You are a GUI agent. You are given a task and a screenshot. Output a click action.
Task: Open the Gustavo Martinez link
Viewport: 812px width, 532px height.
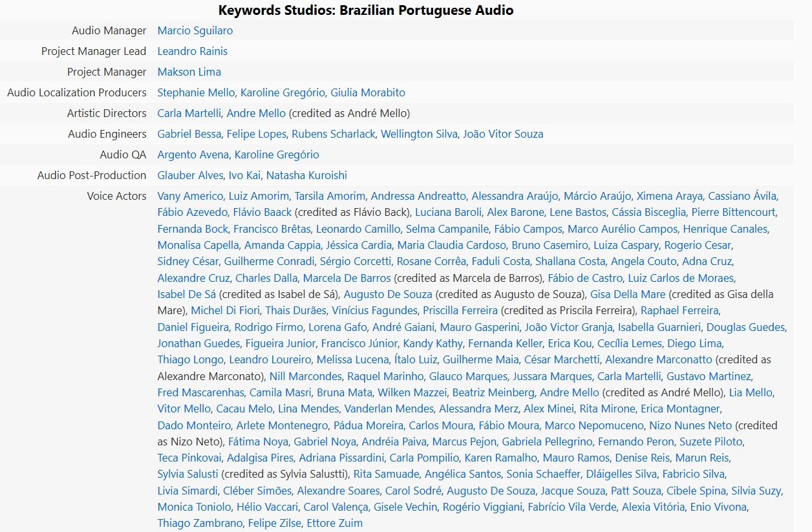[x=709, y=376]
